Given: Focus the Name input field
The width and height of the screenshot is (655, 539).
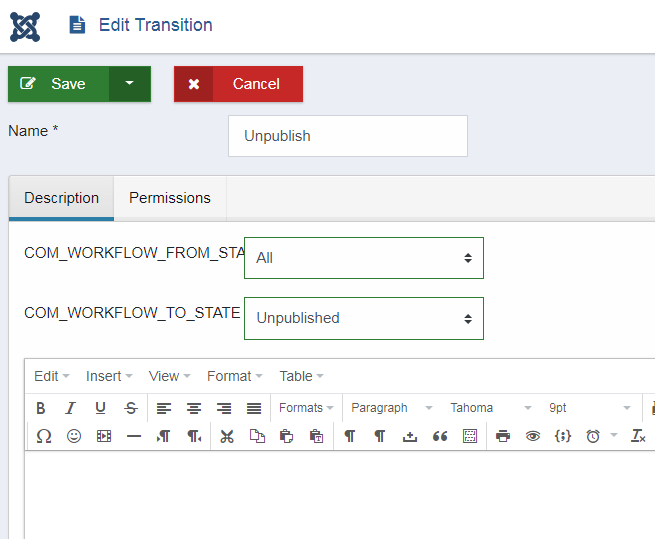Looking at the screenshot, I should coord(348,136).
